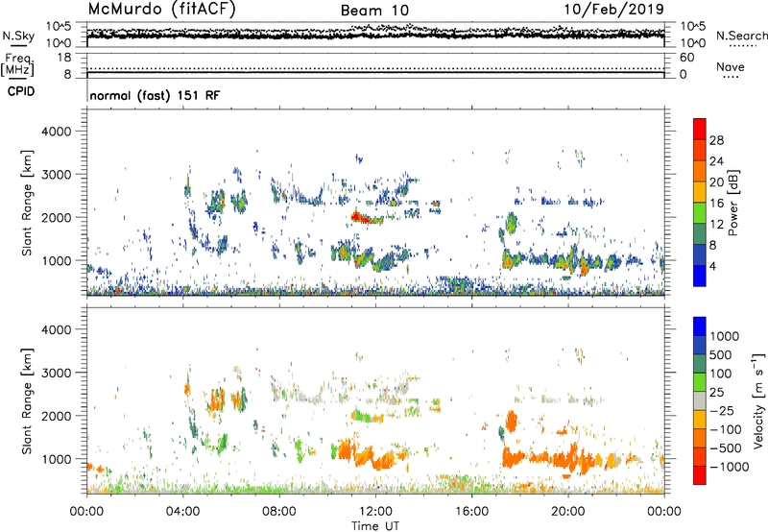Click the 'Slant Range [km]' label of the power panel
The width and height of the screenshot is (768, 532).
pyautogui.click(x=27, y=203)
